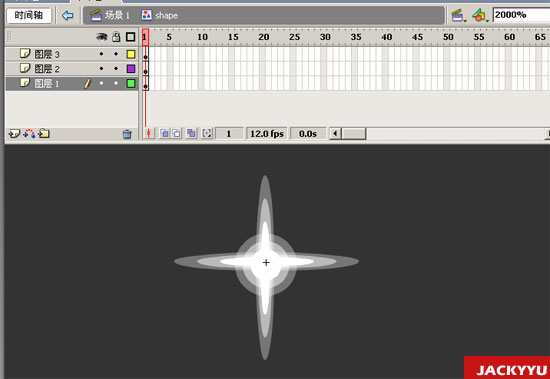
Task: Click the 时间轴 timeline button
Action: (29, 15)
